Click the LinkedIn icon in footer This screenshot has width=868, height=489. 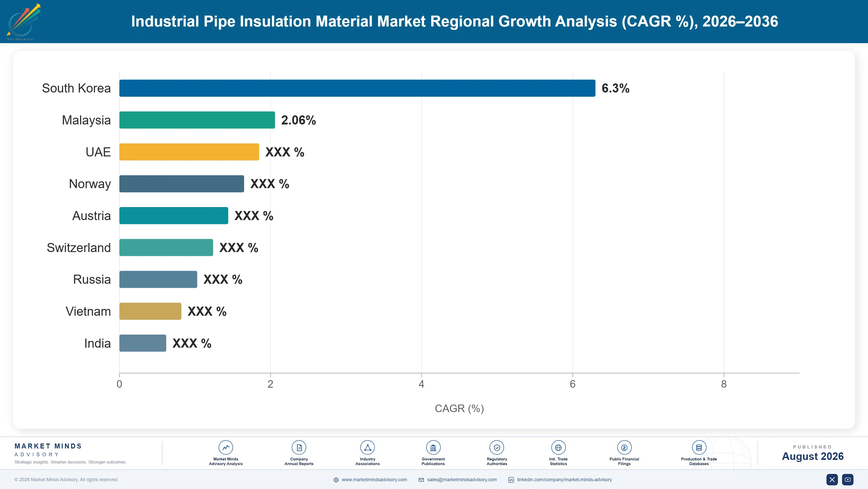click(x=511, y=480)
